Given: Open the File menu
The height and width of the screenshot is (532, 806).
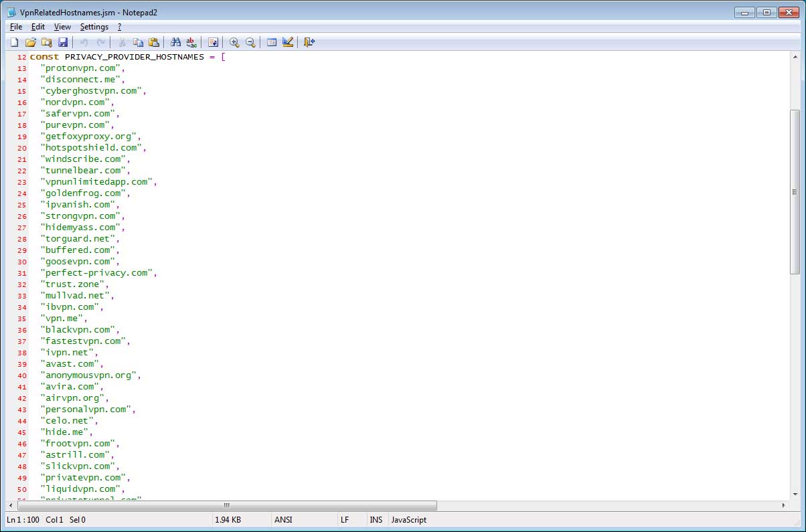Looking at the screenshot, I should pos(16,27).
